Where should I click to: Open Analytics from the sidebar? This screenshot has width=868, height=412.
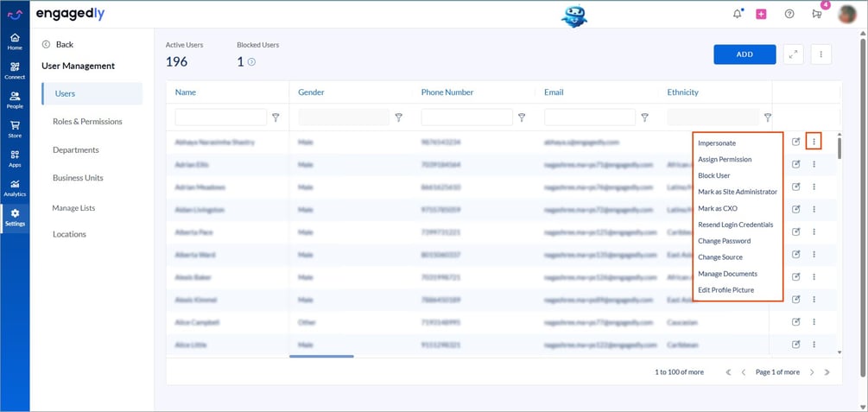15,188
